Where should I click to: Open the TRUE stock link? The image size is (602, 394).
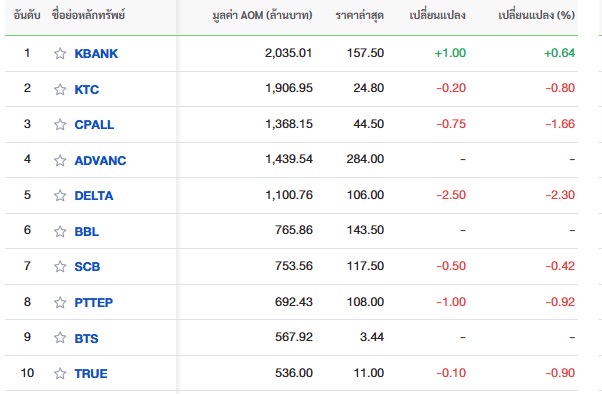[x=91, y=373]
